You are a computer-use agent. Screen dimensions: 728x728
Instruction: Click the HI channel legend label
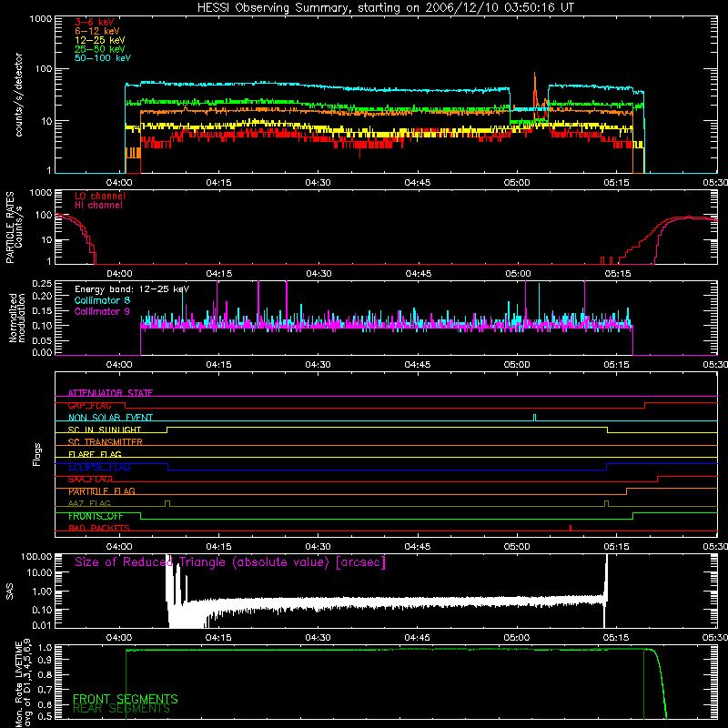coord(98,205)
